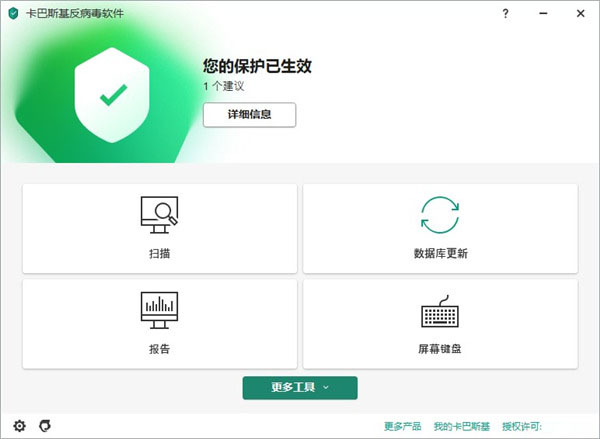Click the 您的保护已生效 status heading
Image resolution: width=600 pixels, height=439 pixels.
pyautogui.click(x=257, y=66)
